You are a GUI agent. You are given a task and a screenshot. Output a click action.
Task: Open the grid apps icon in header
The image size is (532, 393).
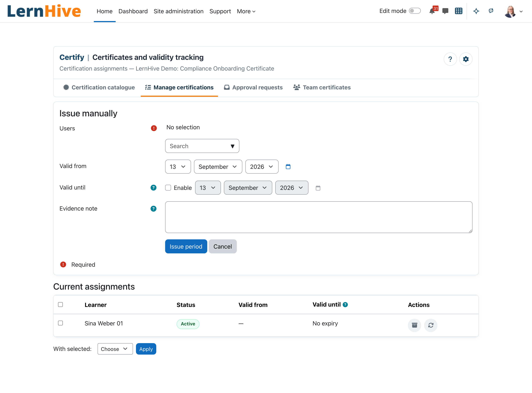click(458, 11)
